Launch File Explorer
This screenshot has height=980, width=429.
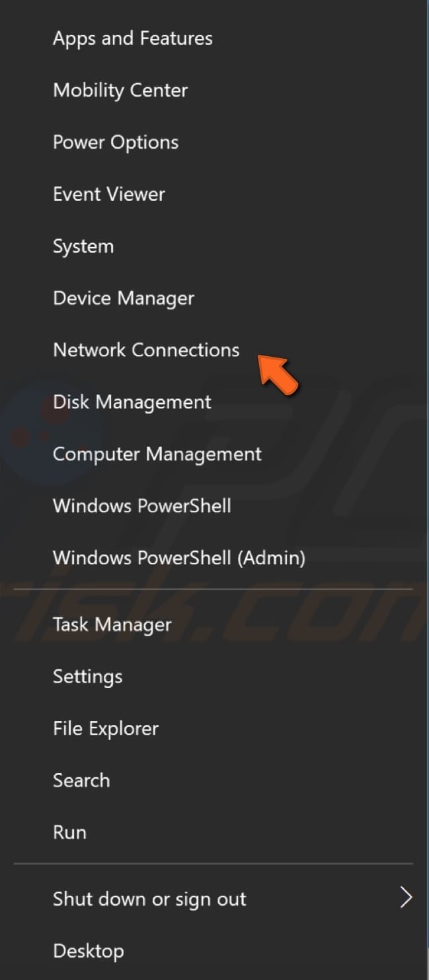tap(105, 728)
